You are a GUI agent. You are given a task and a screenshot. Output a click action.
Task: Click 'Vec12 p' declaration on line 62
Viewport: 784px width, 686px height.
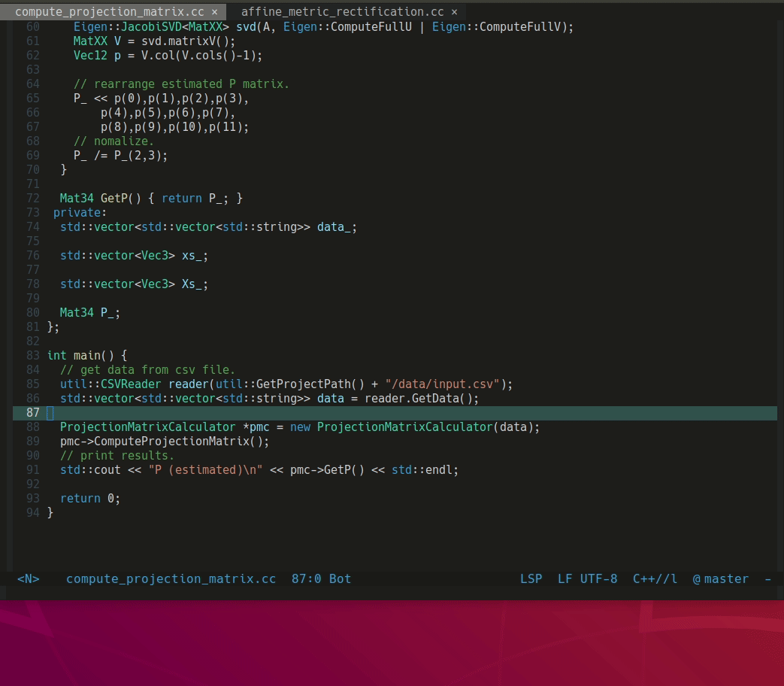coord(97,56)
